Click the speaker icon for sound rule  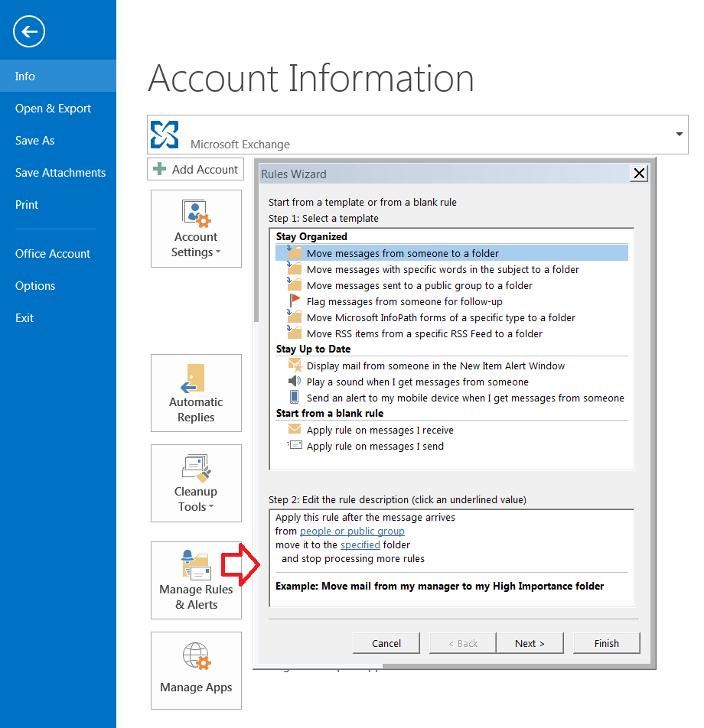point(295,382)
